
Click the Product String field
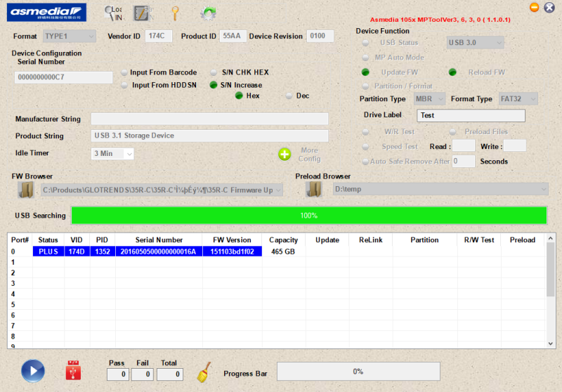[x=209, y=136]
